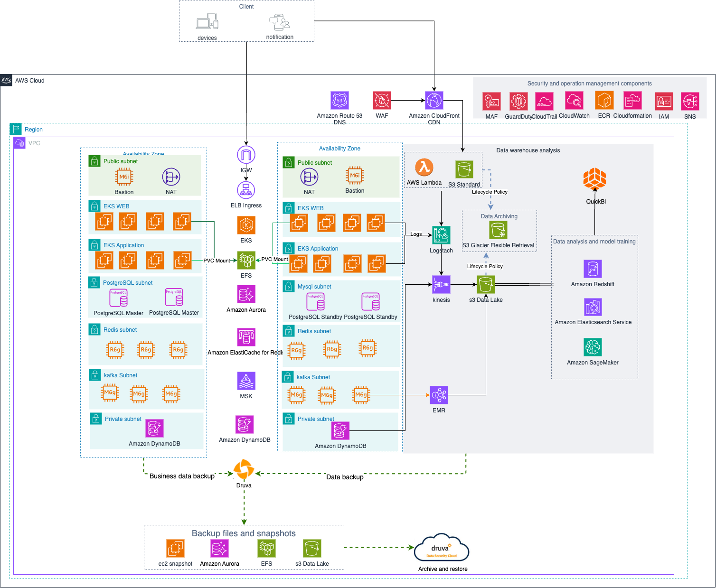Select the Region flag icon
Viewport: 716px width, 588px height.
point(16,129)
